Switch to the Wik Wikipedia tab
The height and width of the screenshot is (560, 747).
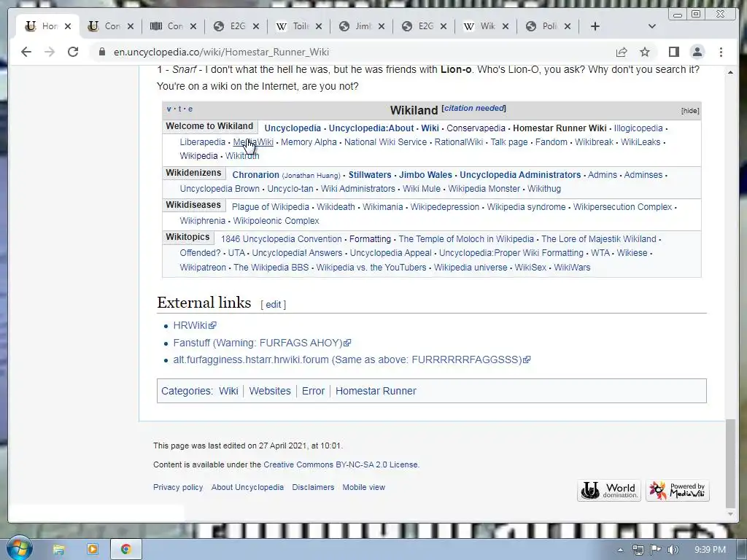487,26
